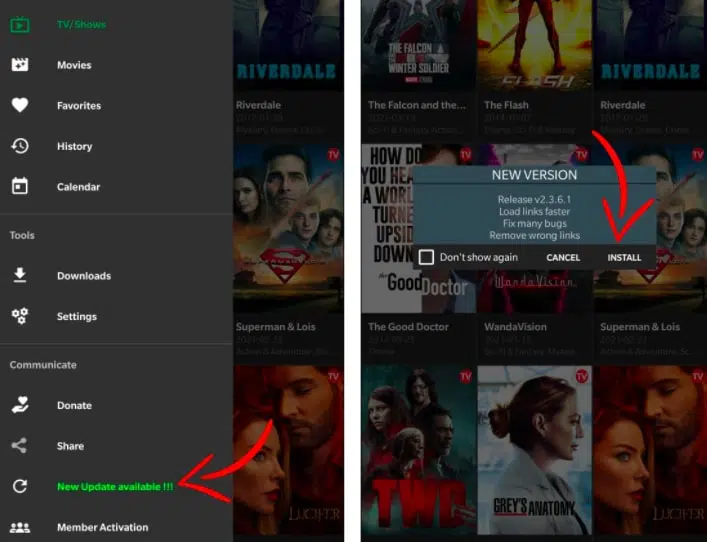
Task: Click the Member Activation people icon
Action: coord(20,527)
